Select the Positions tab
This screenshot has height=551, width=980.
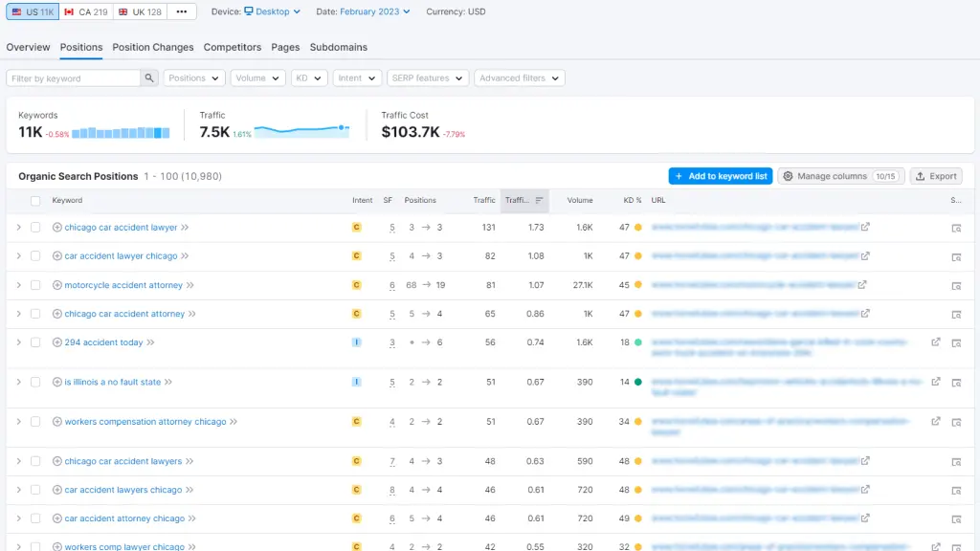pyautogui.click(x=81, y=48)
